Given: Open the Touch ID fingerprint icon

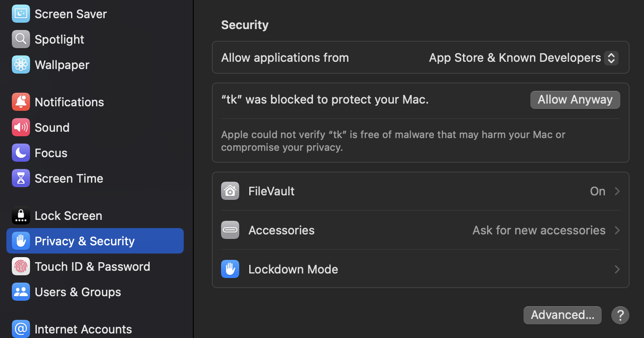Looking at the screenshot, I should tap(20, 266).
